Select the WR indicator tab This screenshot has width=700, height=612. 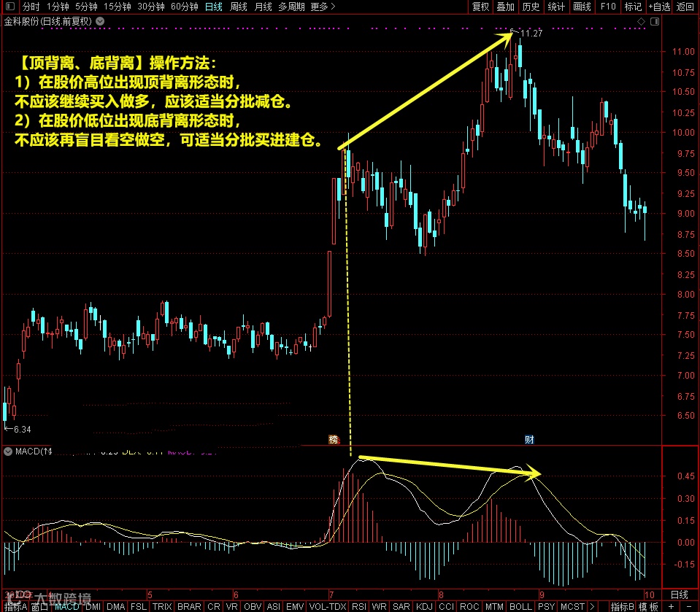[x=379, y=607]
